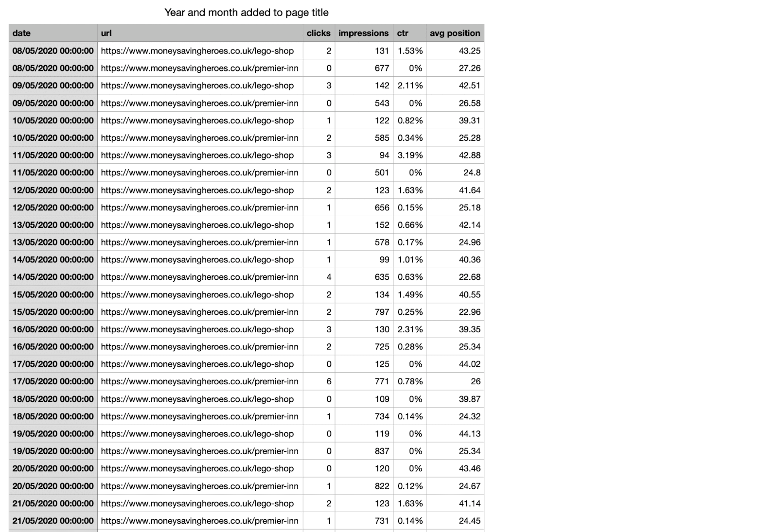
Task: Click the date cell for 18/05/2020 with 734 impressions
Action: [x=53, y=416]
